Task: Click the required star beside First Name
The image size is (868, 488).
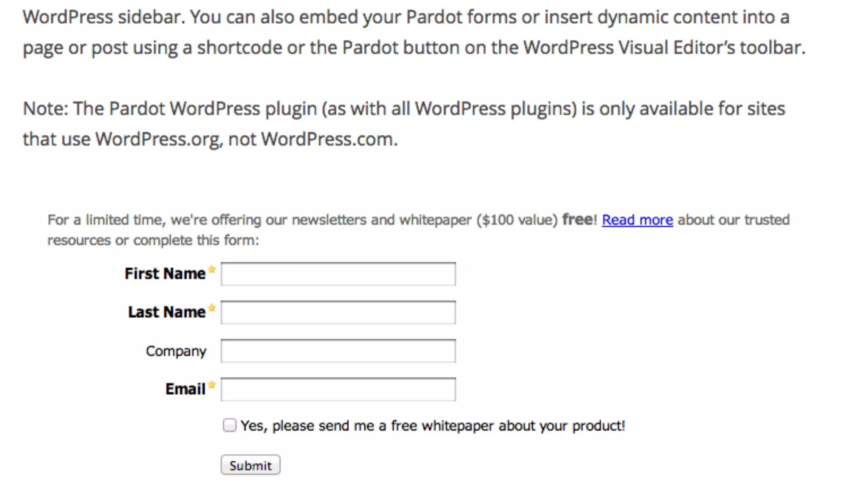Action: point(212,269)
